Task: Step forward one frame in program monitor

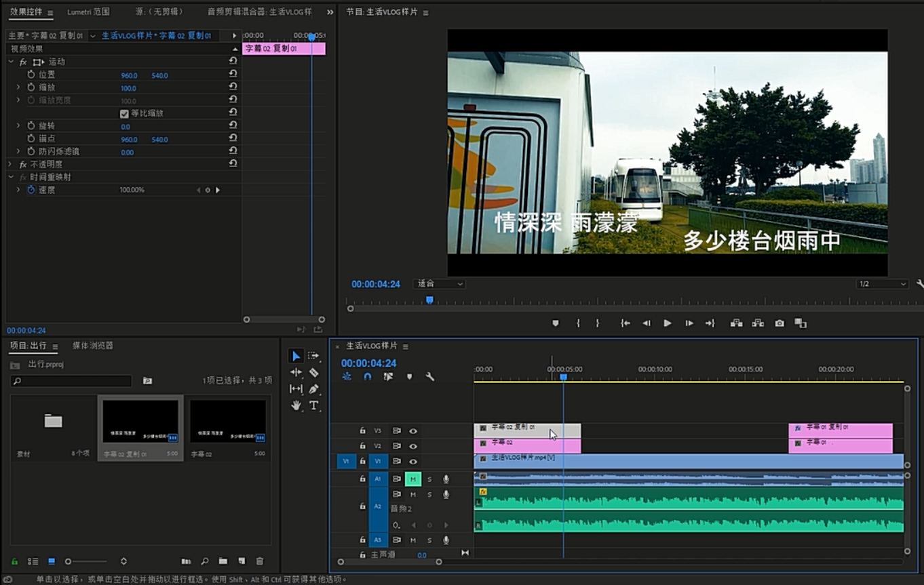Action: click(689, 323)
